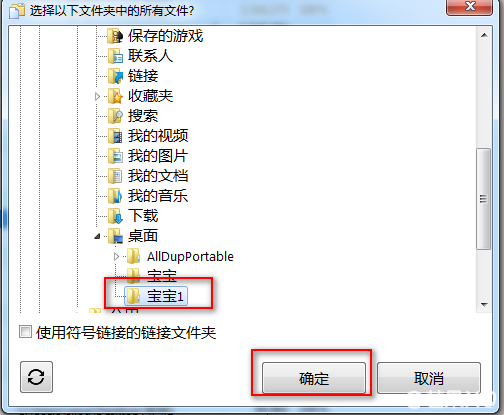Select the 保存的游戏 folder icon
This screenshot has height=415, width=504.
[115, 36]
